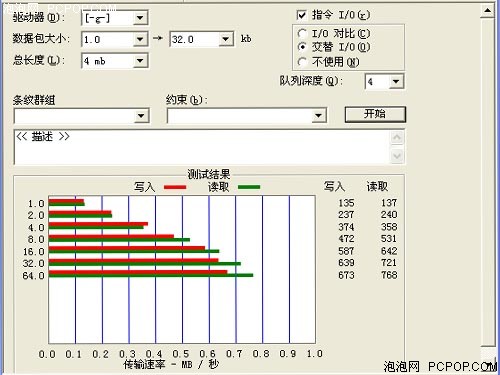This screenshot has height=375, width=500.
Task: Open 总长度 total length dropdown
Action: [x=140, y=61]
